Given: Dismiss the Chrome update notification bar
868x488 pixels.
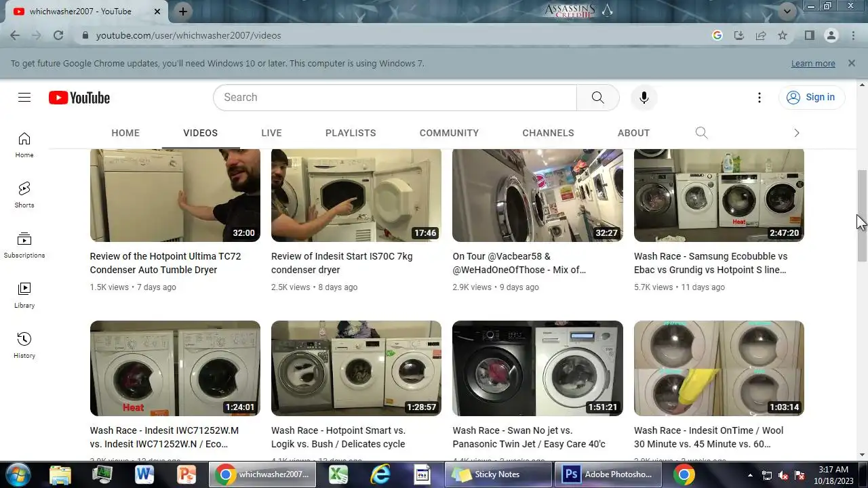Looking at the screenshot, I should coord(851,63).
